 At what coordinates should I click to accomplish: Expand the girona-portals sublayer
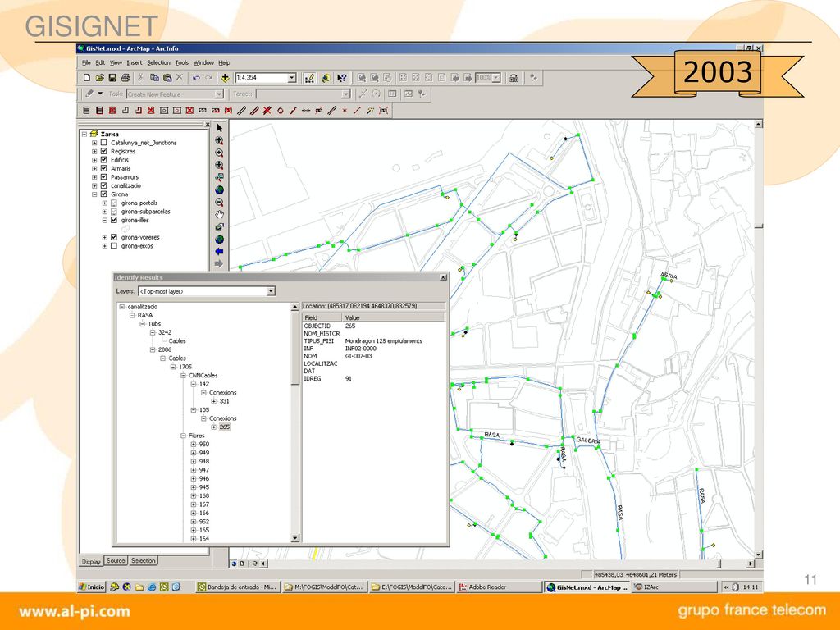pyautogui.click(x=104, y=203)
